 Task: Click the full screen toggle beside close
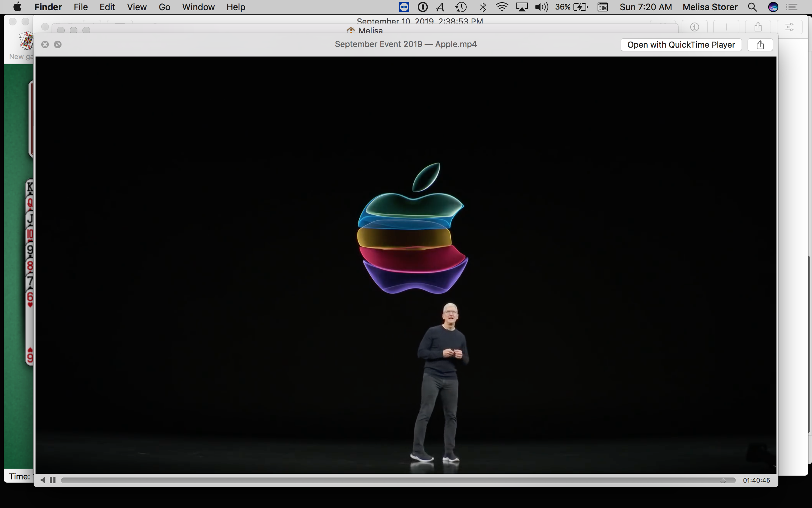coord(58,44)
